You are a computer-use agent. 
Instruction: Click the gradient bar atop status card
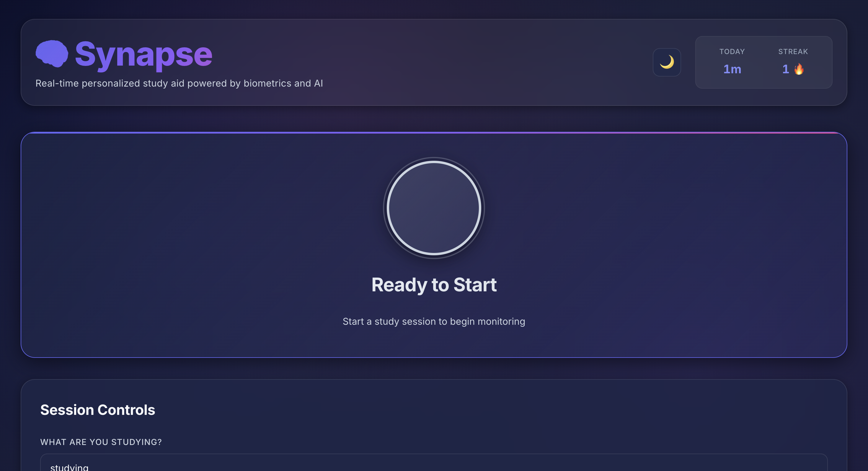434,133
